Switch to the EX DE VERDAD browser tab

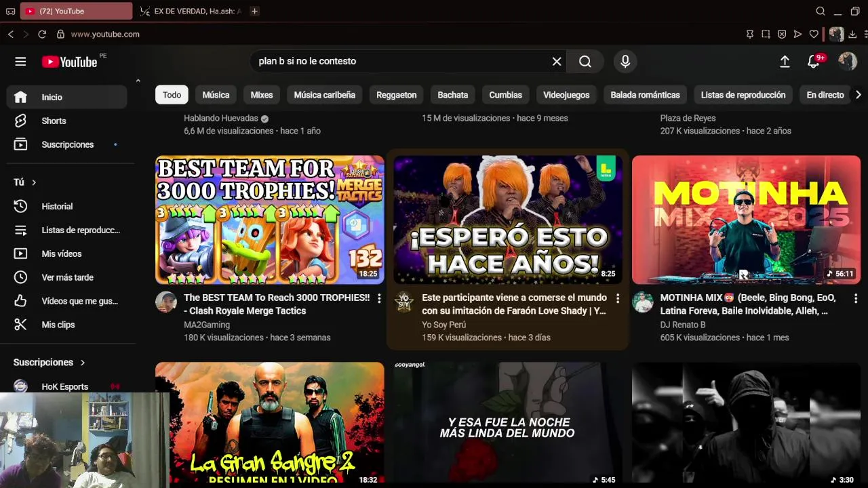[x=190, y=11]
